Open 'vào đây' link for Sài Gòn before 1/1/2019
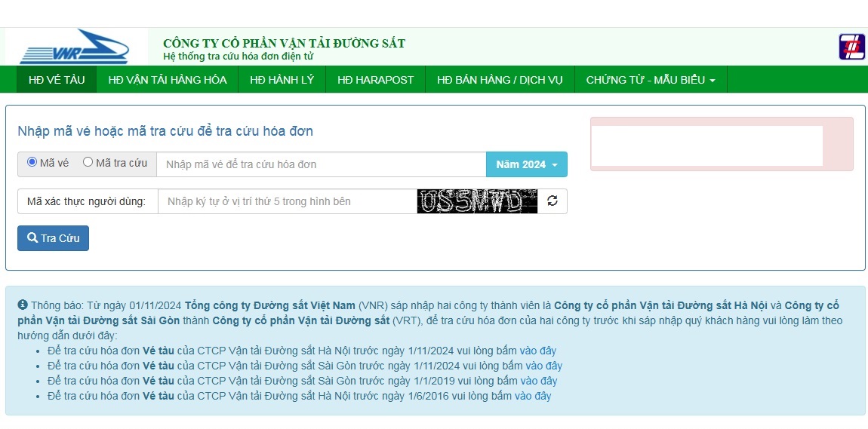 [x=538, y=381]
